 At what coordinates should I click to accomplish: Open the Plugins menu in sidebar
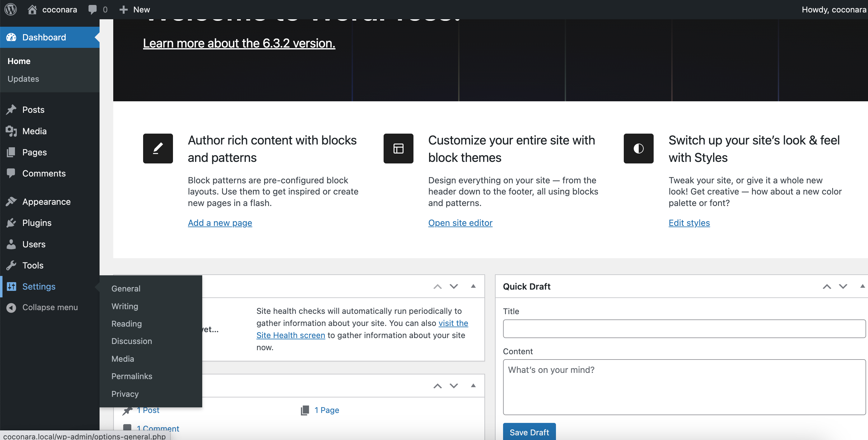[37, 223]
